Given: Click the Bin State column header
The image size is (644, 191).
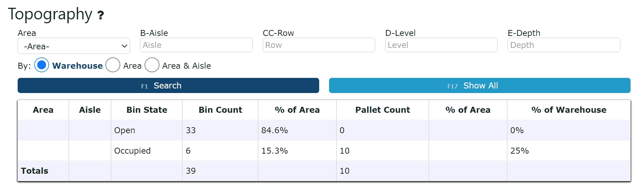Looking at the screenshot, I should [147, 110].
